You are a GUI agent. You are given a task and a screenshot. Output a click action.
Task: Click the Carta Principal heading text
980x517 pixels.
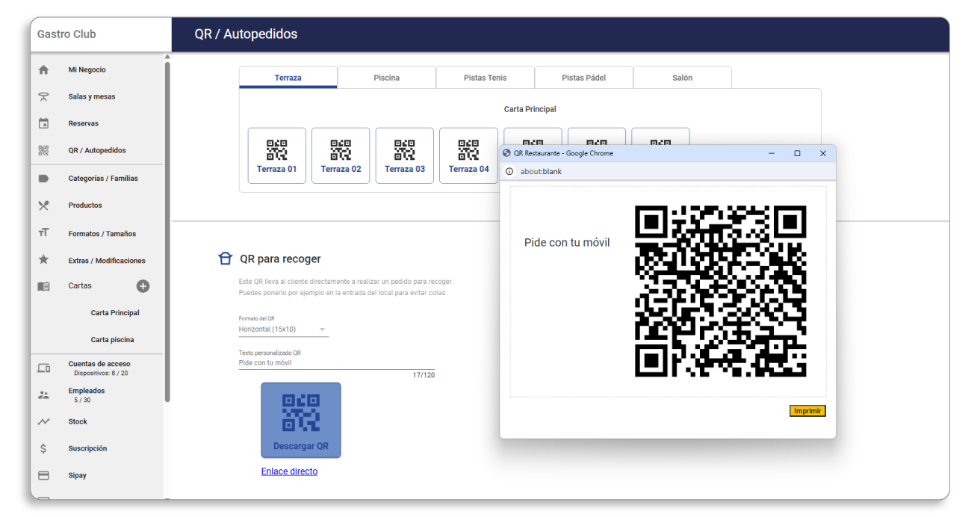coord(530,109)
